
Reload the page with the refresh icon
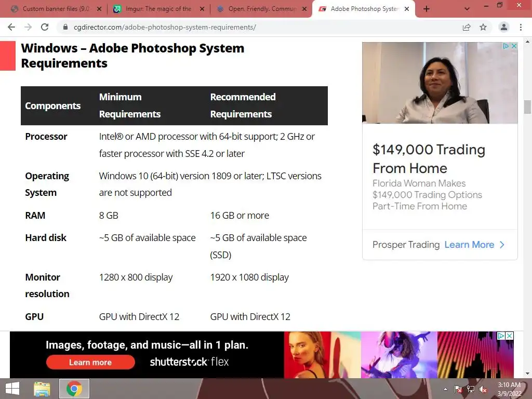(x=45, y=27)
